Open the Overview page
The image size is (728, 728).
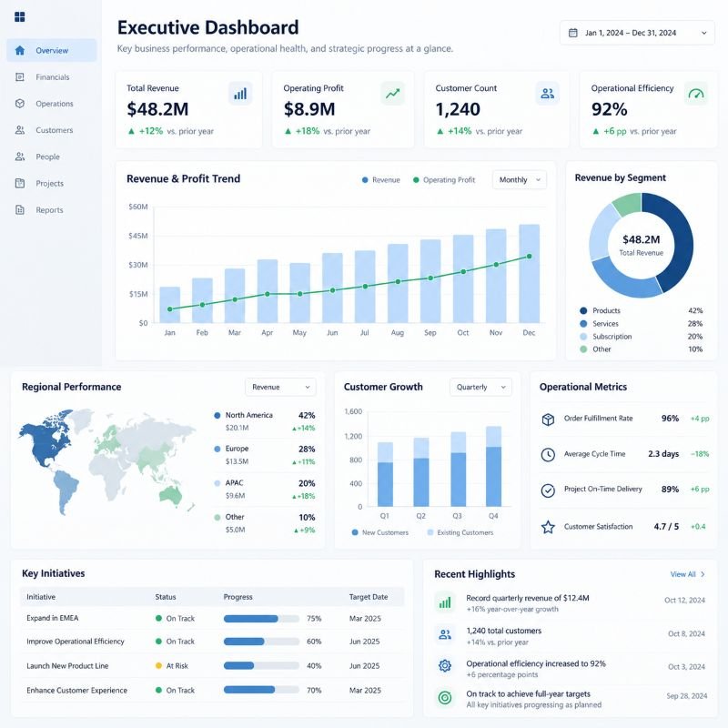pyautogui.click(x=52, y=50)
